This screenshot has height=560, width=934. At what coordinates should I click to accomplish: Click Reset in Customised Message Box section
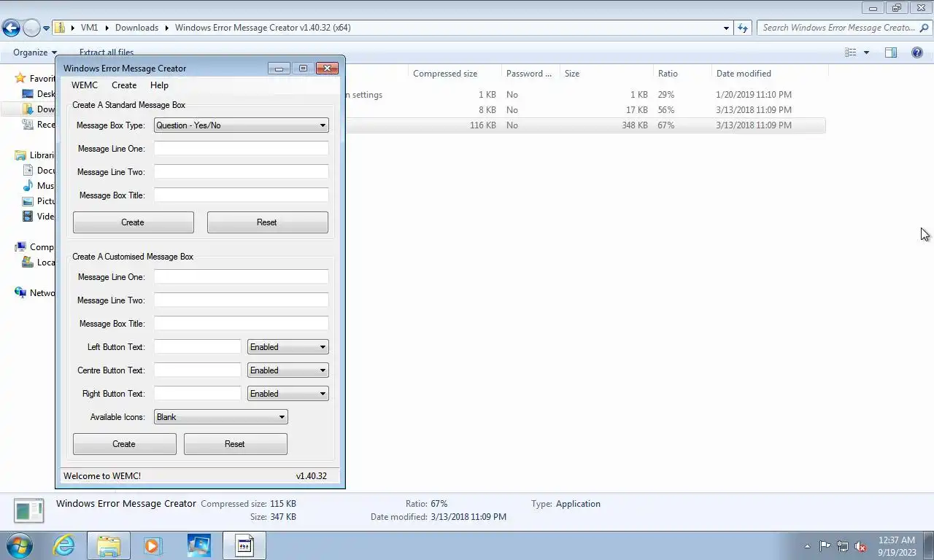click(x=235, y=444)
